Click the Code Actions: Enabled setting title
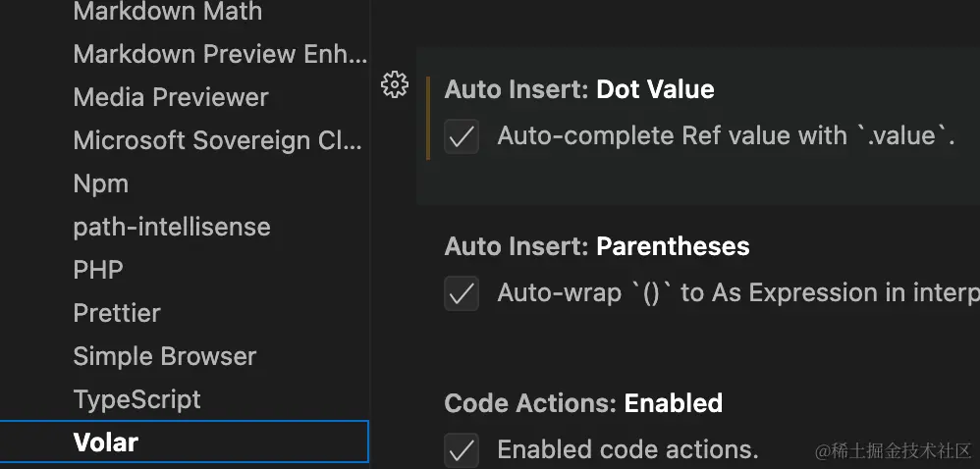This screenshot has width=980, height=469. coord(583,403)
